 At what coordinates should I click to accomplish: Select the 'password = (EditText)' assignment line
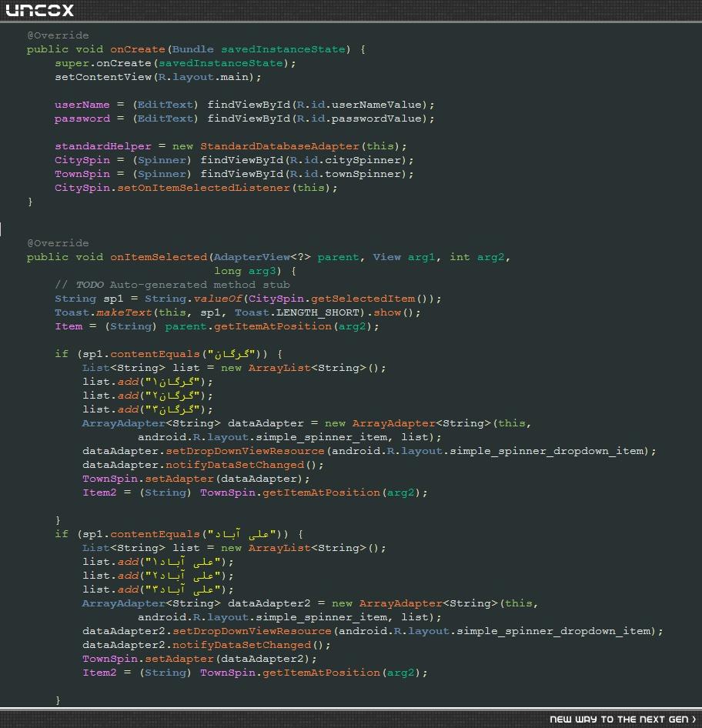pyautogui.click(x=244, y=119)
